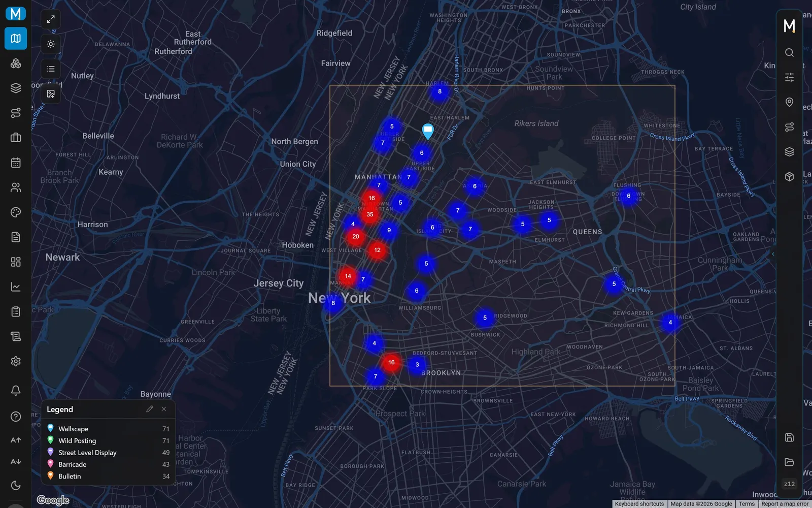Open the briefcase icon in the left sidebar

click(16, 138)
